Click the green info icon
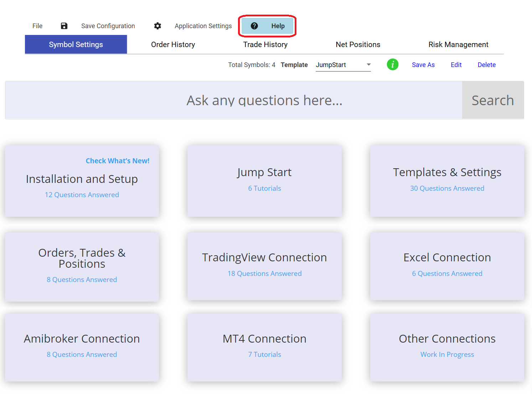This screenshot has width=532, height=395. click(x=392, y=65)
